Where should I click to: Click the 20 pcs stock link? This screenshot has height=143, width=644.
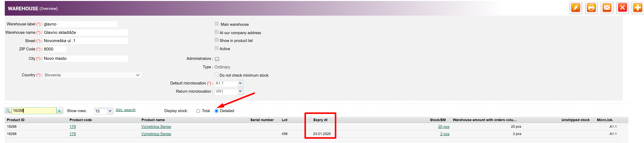(444, 127)
